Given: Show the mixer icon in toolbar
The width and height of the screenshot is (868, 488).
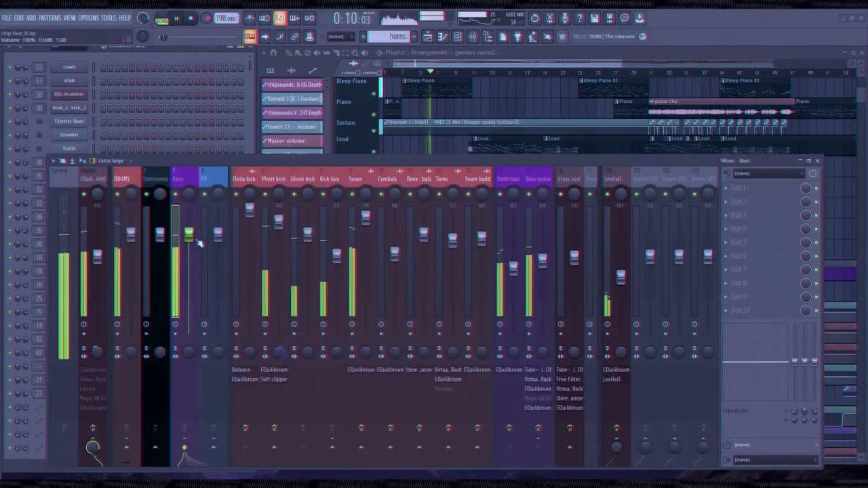Looking at the screenshot, I should (x=473, y=37).
